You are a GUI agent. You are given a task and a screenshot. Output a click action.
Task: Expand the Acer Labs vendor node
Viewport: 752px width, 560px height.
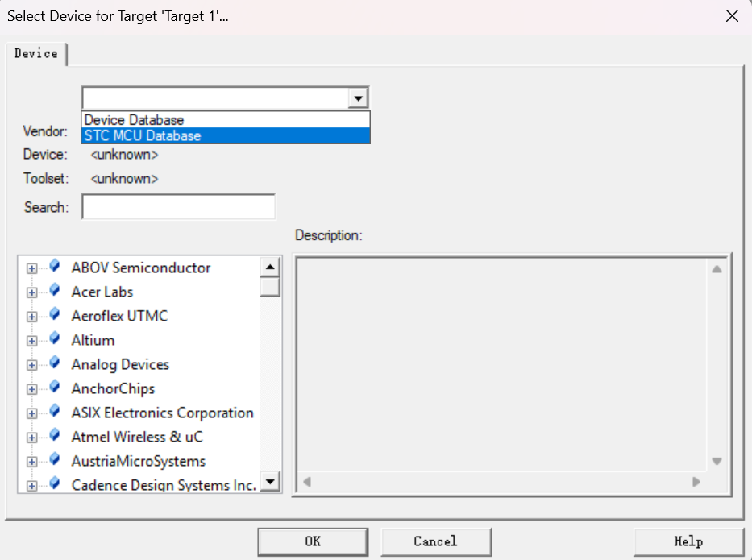point(31,292)
